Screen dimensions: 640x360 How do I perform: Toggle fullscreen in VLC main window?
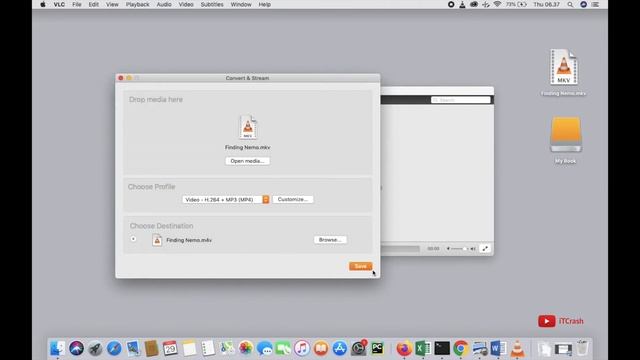coord(485,248)
